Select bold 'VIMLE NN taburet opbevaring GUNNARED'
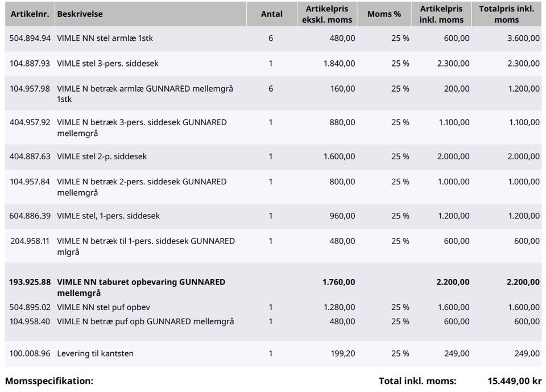Viewport: 546px width, 392px height. pyautogui.click(x=141, y=282)
